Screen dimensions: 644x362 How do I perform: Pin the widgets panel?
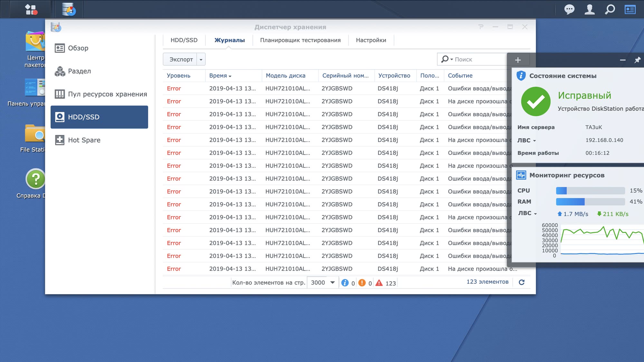[637, 60]
